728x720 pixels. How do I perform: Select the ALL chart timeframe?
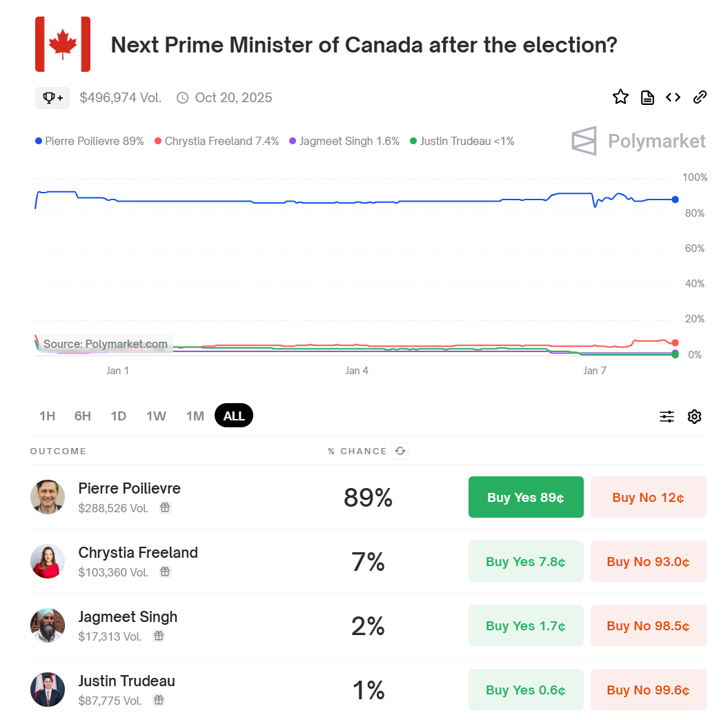pyautogui.click(x=234, y=416)
